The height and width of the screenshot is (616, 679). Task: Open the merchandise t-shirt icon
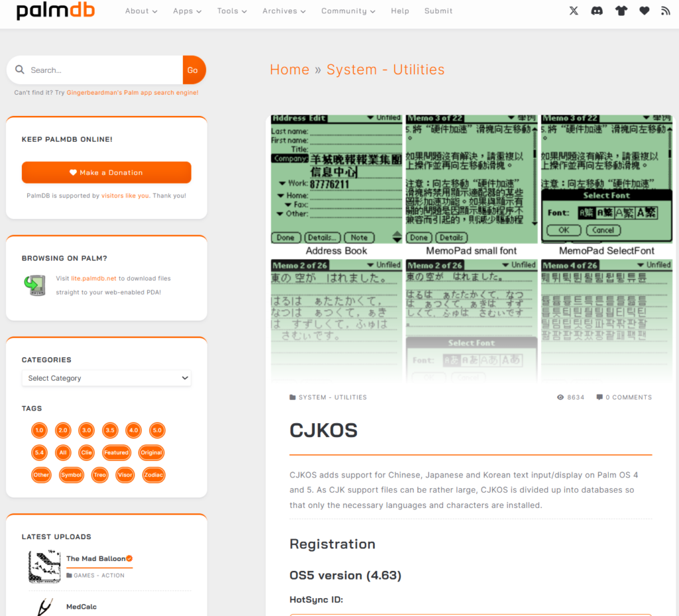tap(621, 11)
